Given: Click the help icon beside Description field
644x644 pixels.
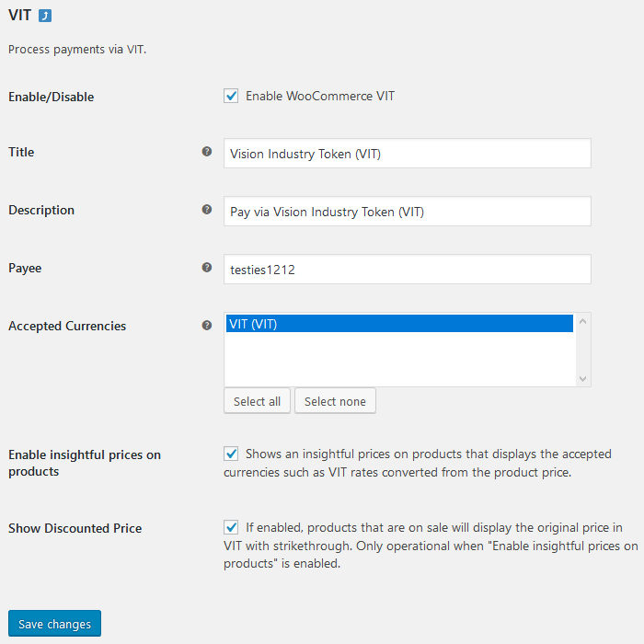Looking at the screenshot, I should click(x=207, y=210).
